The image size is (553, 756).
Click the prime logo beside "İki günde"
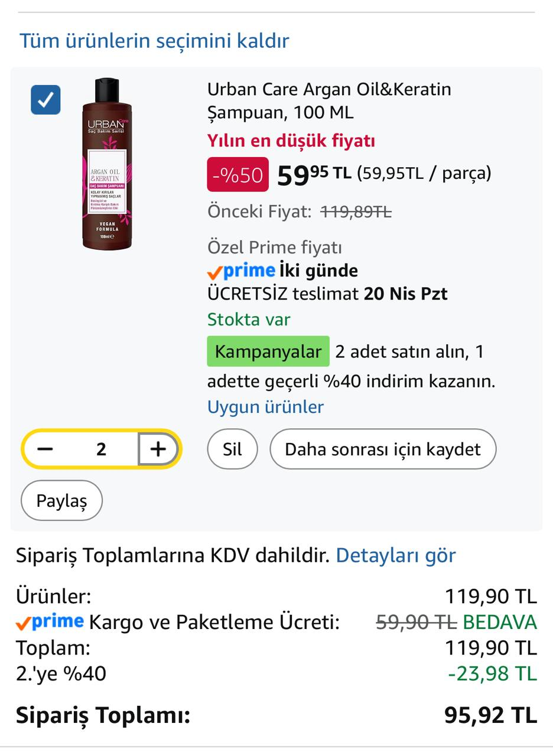click(242, 271)
